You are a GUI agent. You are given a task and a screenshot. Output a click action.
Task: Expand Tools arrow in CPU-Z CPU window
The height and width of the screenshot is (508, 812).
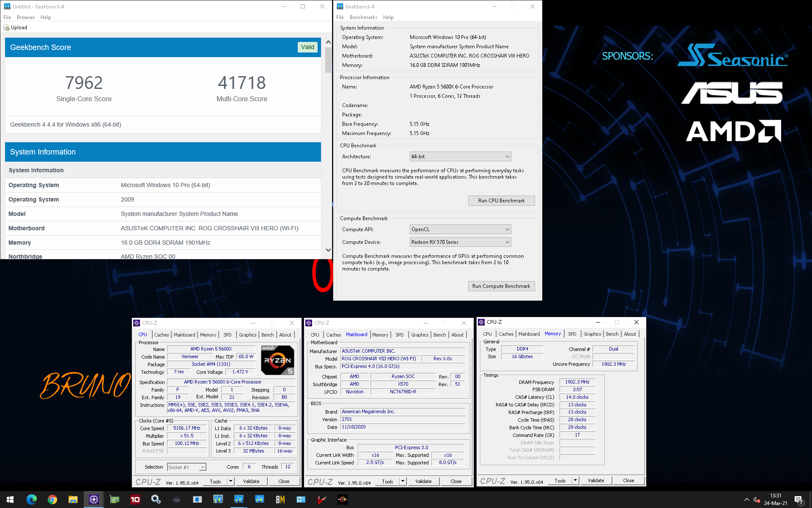[230, 481]
